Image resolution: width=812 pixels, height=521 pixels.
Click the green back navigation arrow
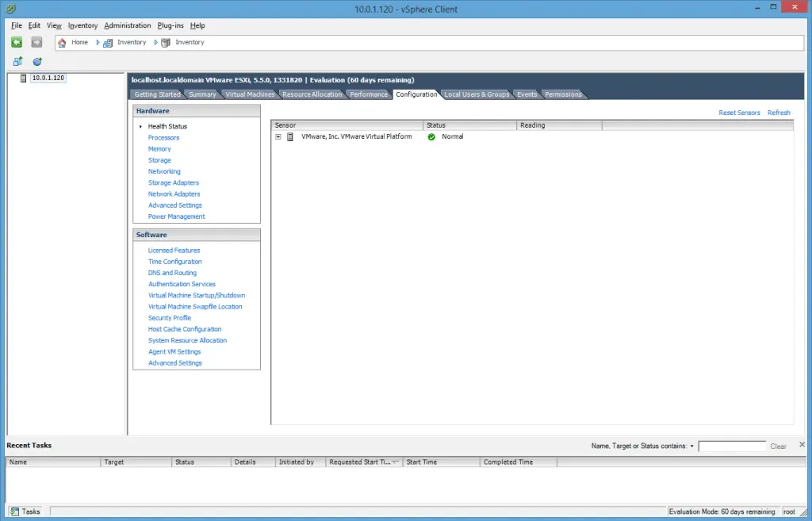(x=16, y=42)
